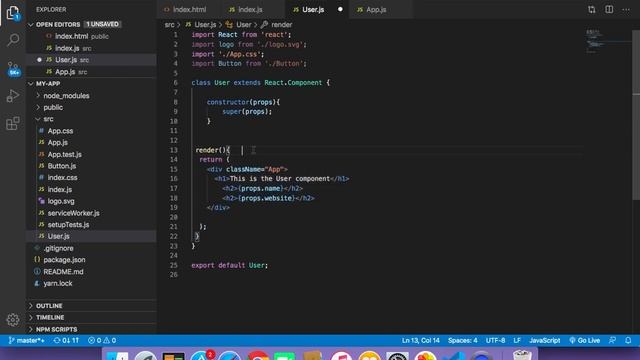This screenshot has width=640, height=360.
Task: Expand the public folder
Action: (53, 107)
